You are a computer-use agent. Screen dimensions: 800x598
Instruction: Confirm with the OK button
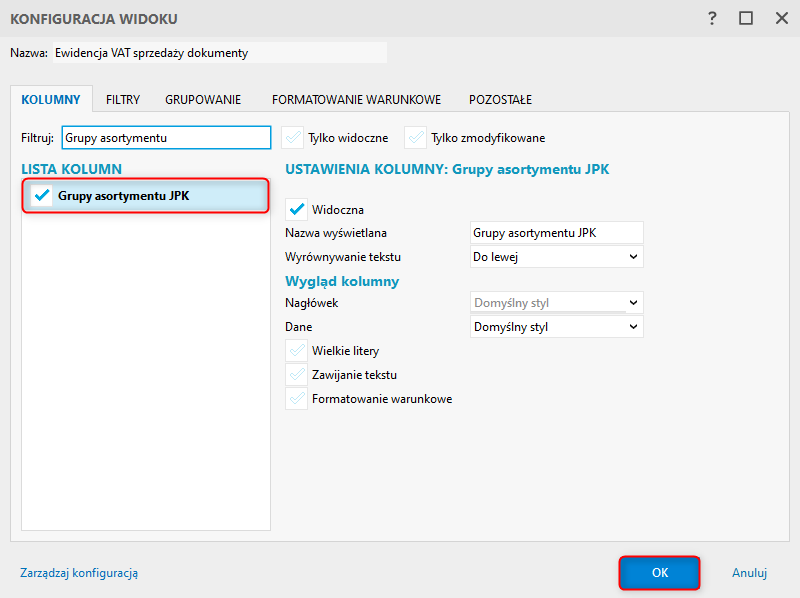[x=659, y=573]
